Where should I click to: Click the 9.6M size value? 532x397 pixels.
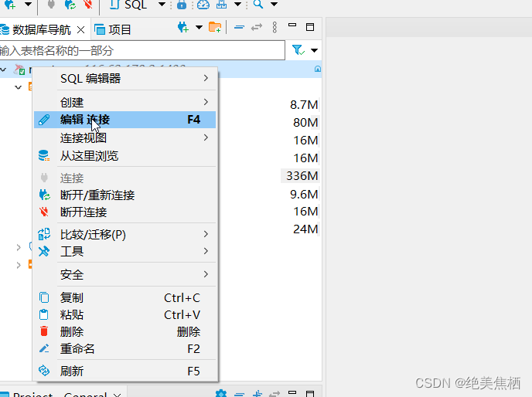click(304, 195)
